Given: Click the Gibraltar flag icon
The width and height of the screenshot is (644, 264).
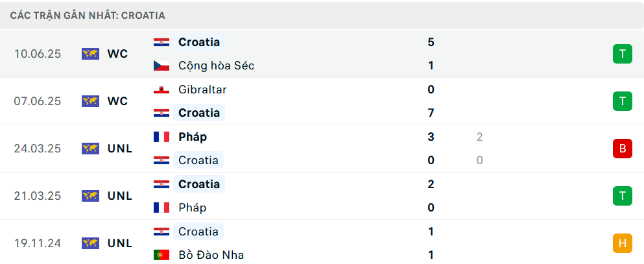Looking at the screenshot, I should [161, 90].
